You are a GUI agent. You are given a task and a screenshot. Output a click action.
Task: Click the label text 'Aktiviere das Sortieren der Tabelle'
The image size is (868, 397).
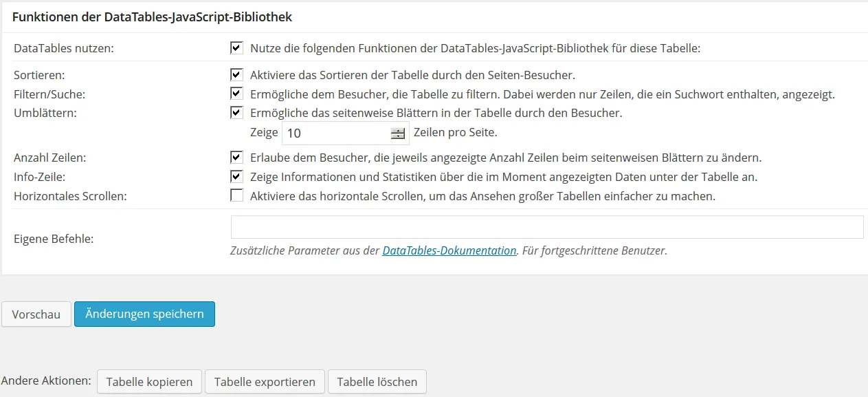pos(339,75)
